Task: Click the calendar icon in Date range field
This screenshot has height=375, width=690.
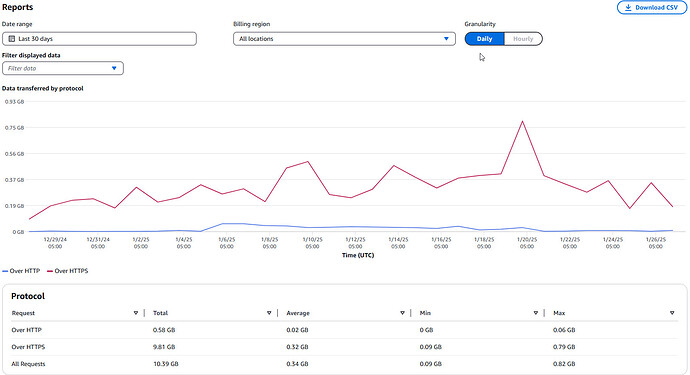Action: point(12,39)
